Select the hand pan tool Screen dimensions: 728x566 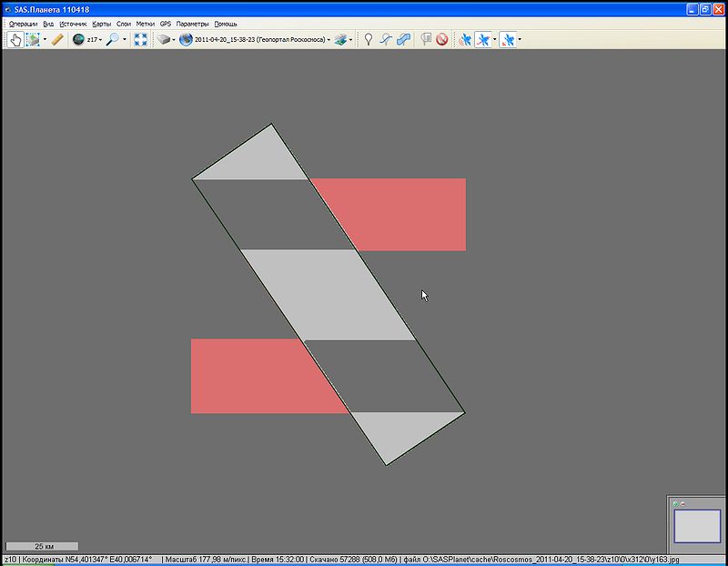pos(15,40)
